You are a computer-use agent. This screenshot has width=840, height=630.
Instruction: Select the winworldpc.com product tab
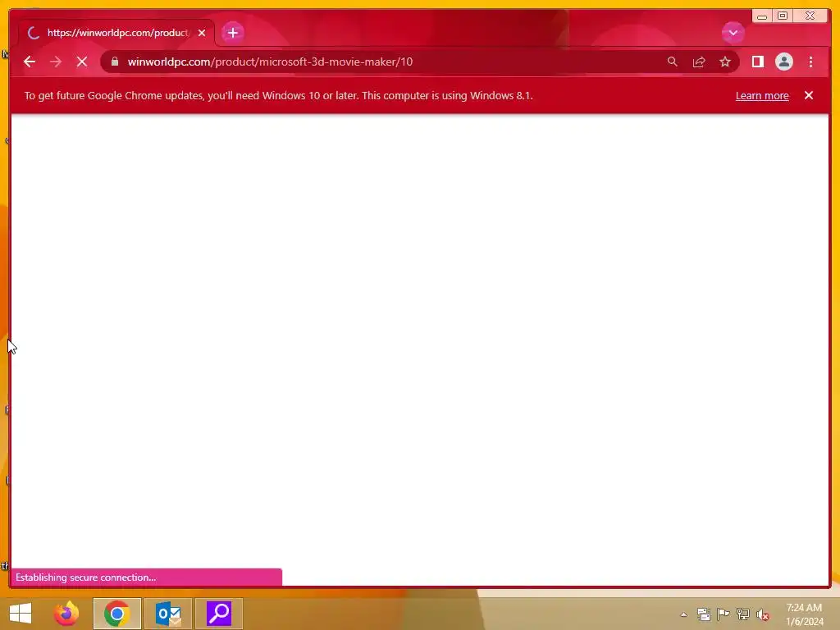(x=116, y=33)
